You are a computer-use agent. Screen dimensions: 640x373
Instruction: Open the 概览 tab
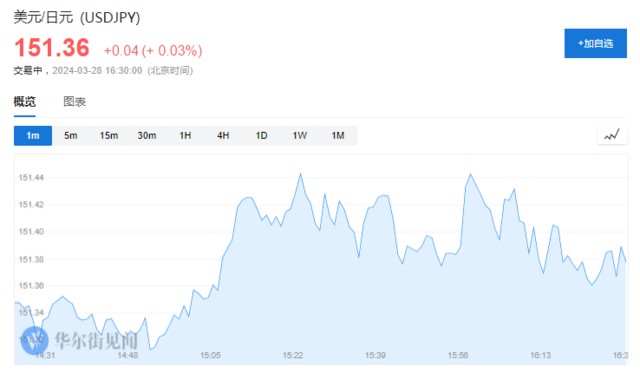click(24, 102)
